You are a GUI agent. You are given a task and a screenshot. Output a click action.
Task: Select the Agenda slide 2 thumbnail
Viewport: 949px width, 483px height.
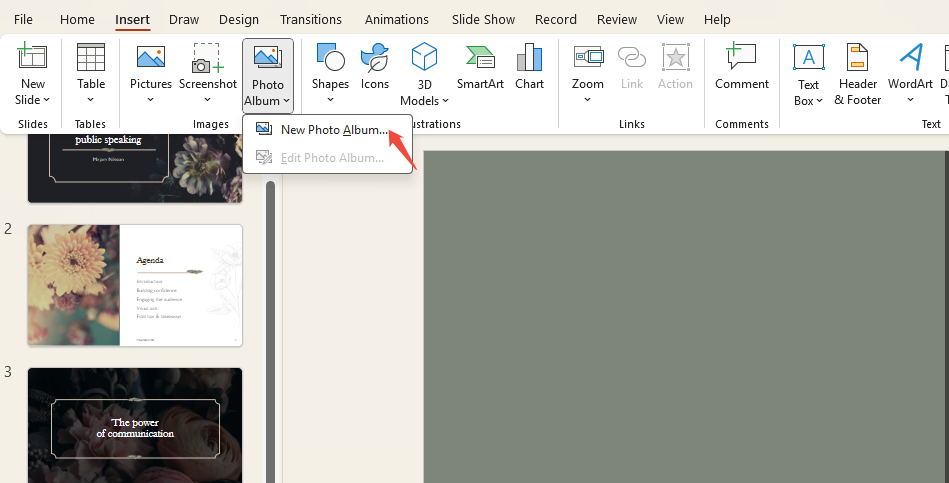tap(135, 285)
